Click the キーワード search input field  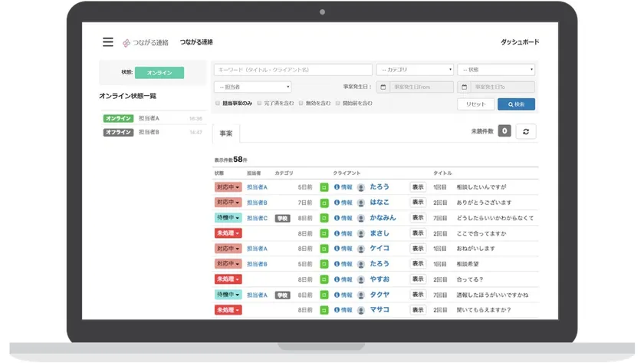click(x=293, y=70)
